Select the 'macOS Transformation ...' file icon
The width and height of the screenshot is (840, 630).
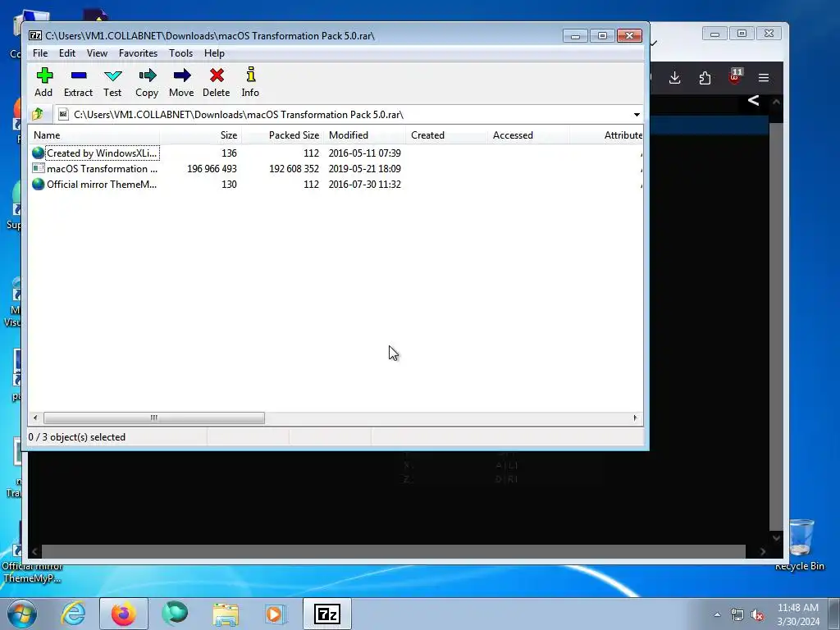(x=38, y=169)
